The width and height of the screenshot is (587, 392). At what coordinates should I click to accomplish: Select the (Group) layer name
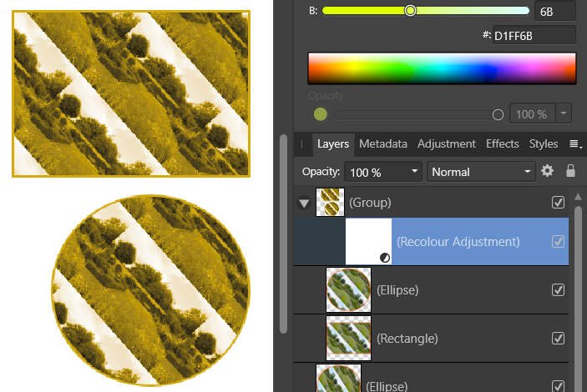[370, 203]
